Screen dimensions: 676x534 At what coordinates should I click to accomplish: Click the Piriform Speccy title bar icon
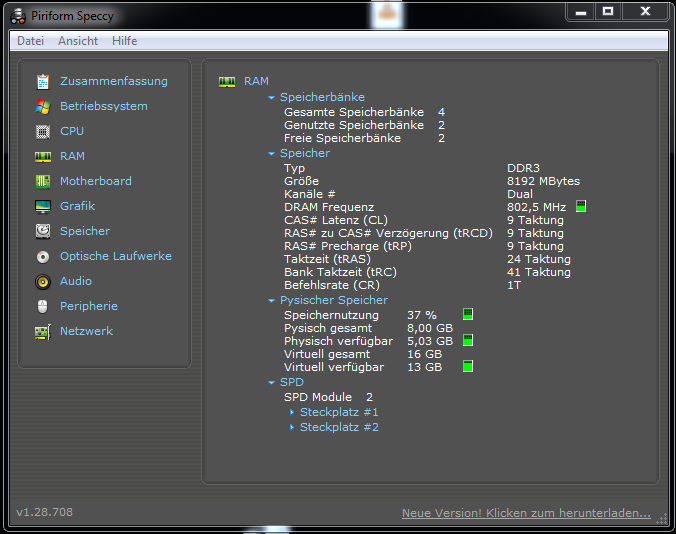click(18, 16)
